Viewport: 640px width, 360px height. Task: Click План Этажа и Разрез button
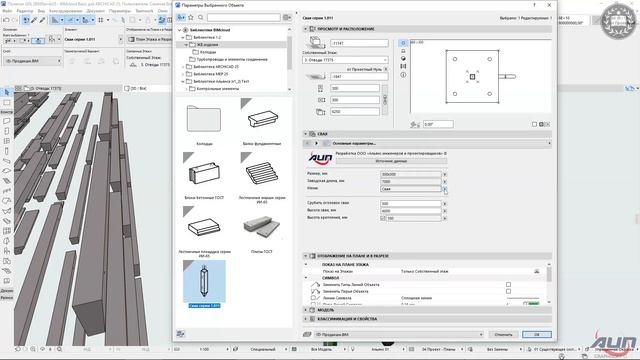[x=149, y=39]
